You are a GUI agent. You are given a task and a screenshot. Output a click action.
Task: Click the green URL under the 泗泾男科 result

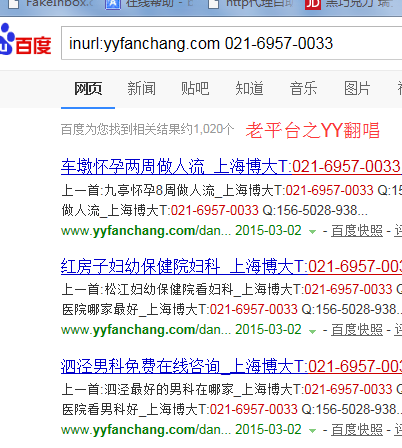coord(146,430)
